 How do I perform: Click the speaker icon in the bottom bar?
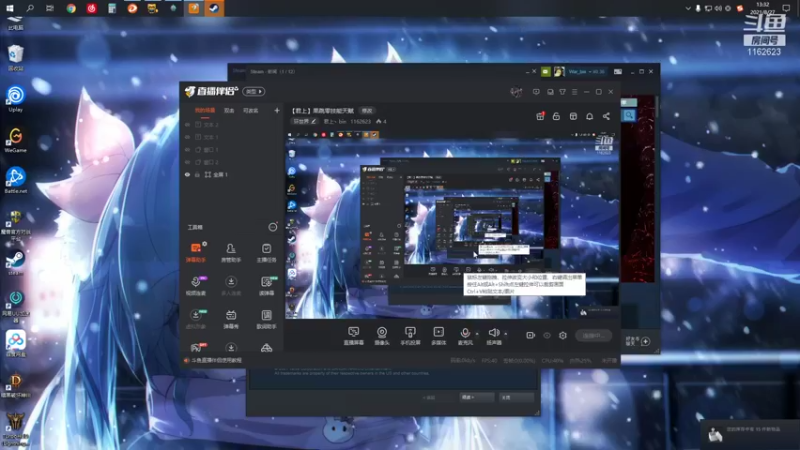(x=493, y=333)
